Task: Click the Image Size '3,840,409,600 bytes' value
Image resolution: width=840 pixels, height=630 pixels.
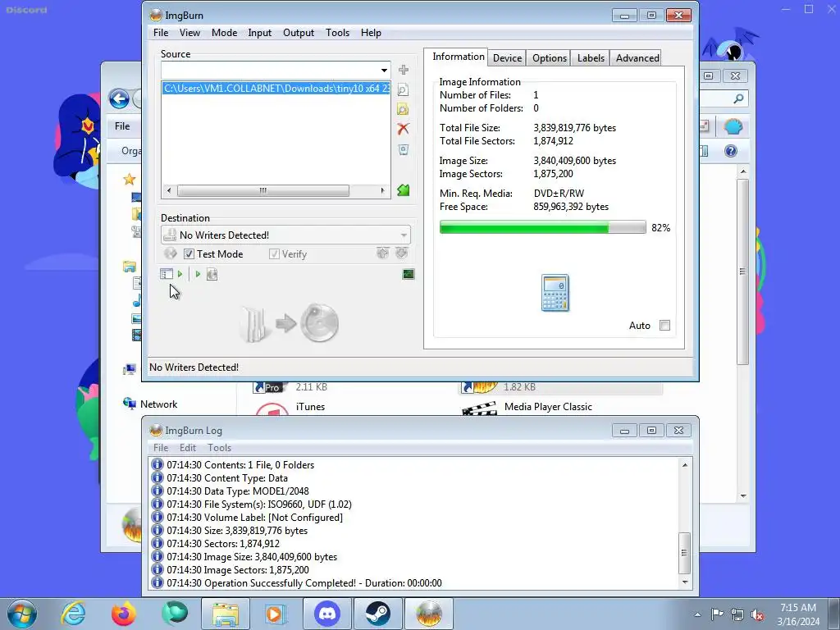Action: coord(574,161)
